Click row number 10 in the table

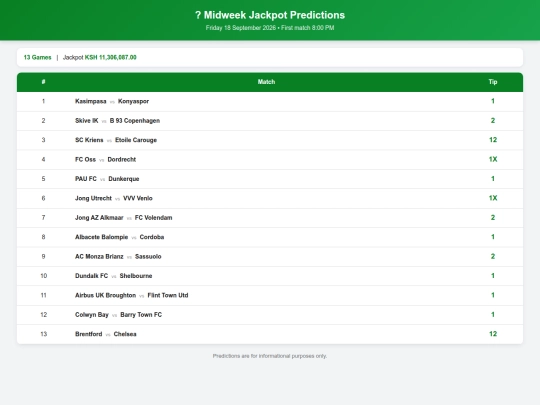coord(43,276)
